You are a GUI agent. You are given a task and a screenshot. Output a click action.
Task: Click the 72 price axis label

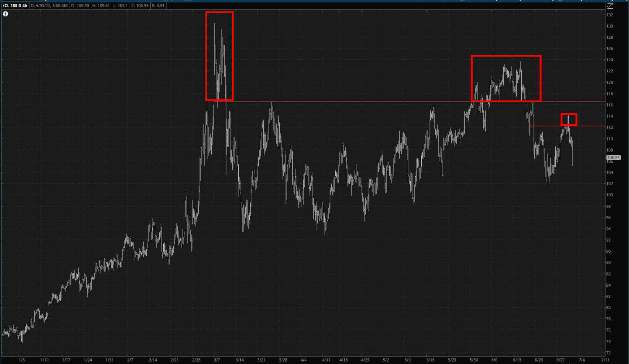point(609,353)
